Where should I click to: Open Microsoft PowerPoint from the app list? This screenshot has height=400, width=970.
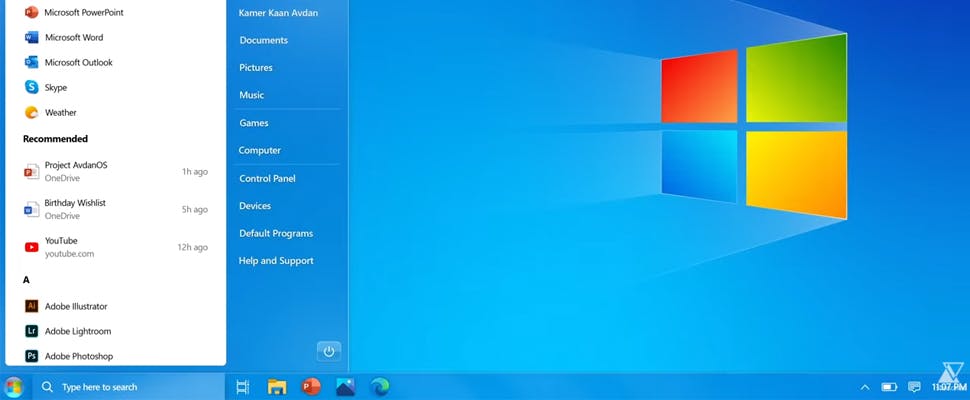point(74,12)
